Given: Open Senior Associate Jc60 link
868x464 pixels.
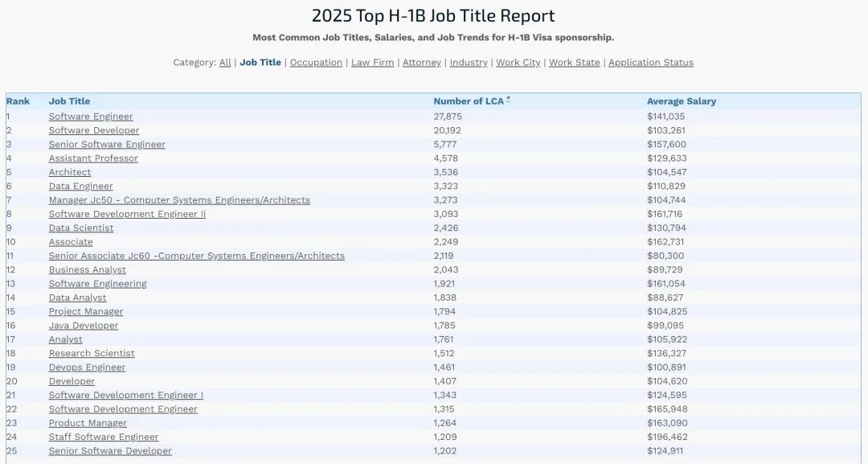Looking at the screenshot, I should (x=197, y=256).
